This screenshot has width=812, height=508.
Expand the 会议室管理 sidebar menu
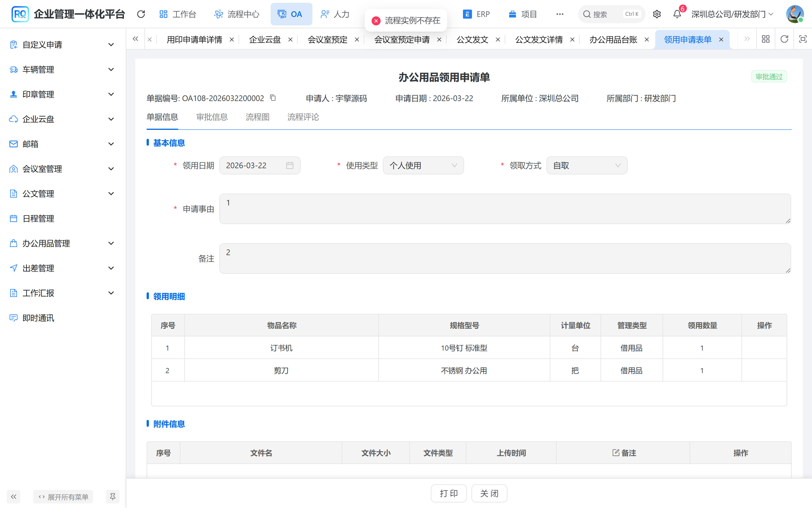(x=63, y=169)
